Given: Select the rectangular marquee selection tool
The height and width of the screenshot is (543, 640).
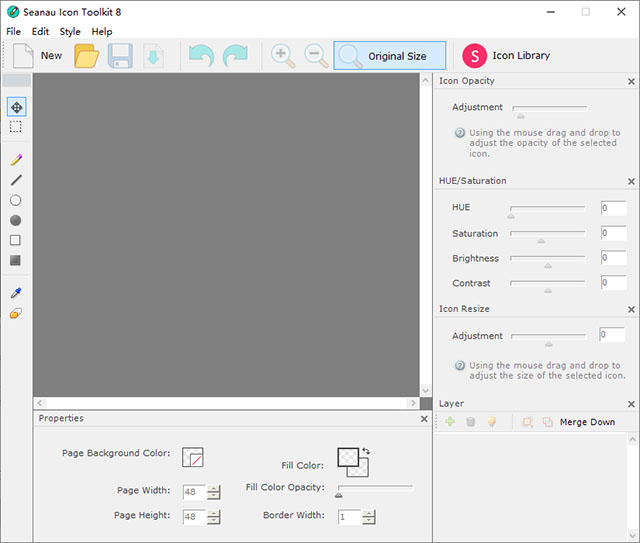Looking at the screenshot, I should pos(16,127).
